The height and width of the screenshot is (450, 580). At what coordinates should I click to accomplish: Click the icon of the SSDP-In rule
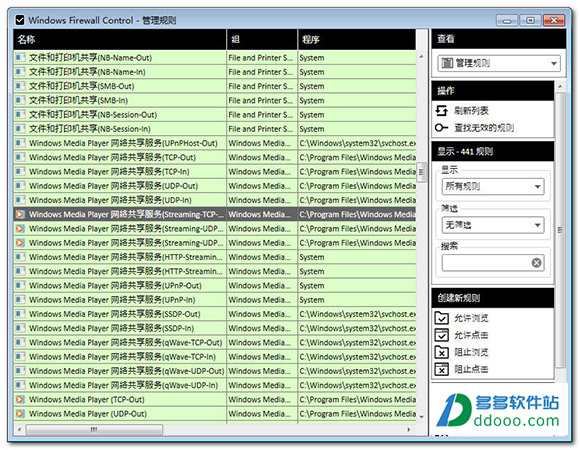(20, 328)
